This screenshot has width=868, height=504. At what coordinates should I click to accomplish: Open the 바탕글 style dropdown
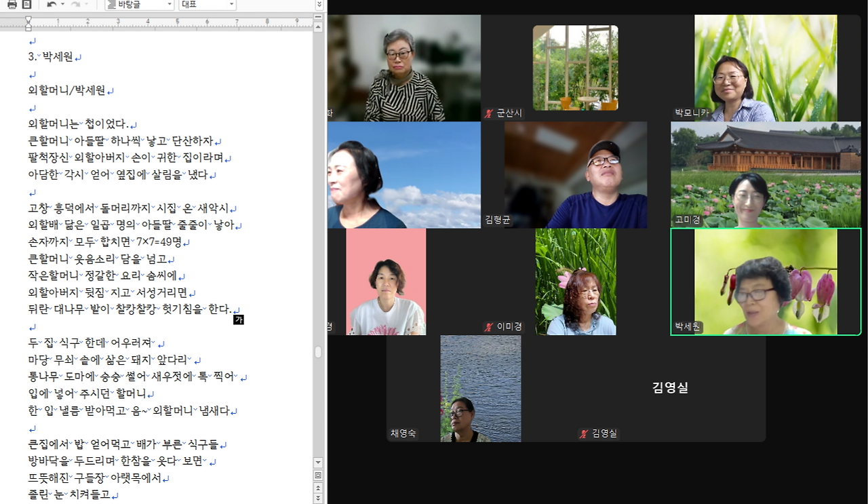tap(168, 5)
